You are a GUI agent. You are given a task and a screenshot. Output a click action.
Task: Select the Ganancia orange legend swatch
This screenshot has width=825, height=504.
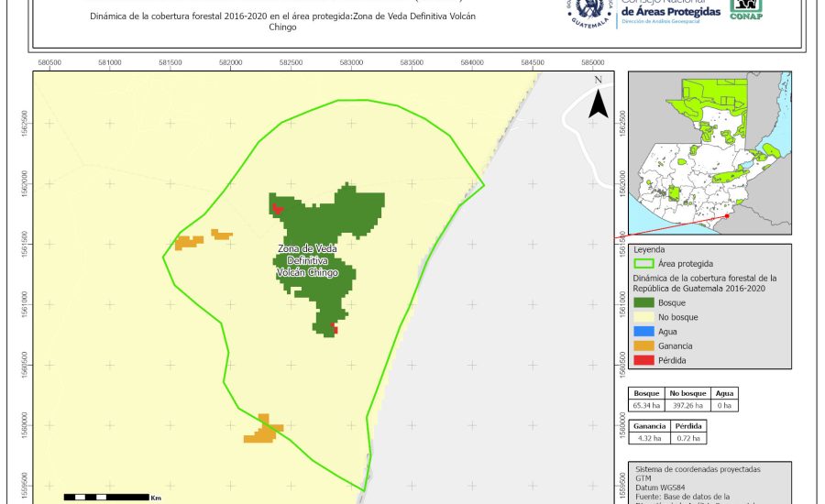644,345
